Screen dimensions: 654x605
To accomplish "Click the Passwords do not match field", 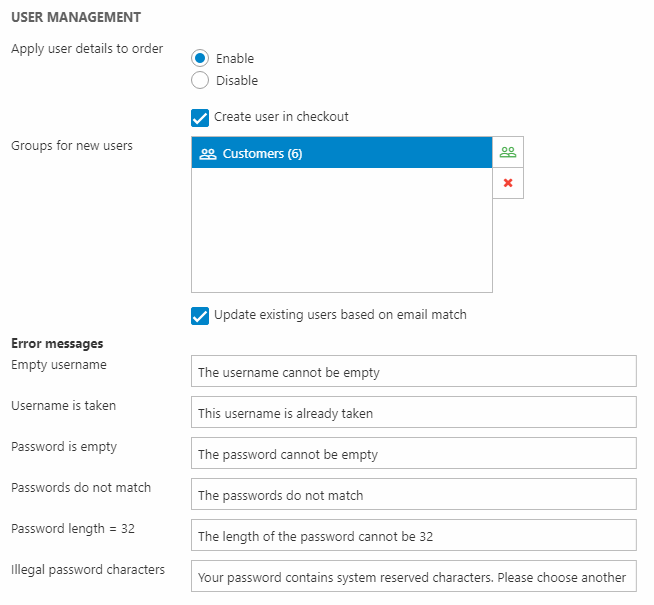I will pos(413,495).
